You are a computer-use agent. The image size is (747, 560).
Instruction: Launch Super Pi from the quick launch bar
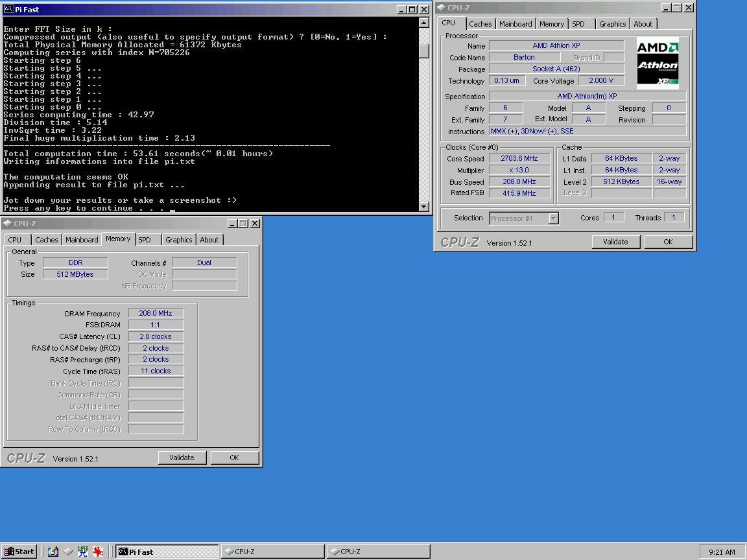[83, 552]
